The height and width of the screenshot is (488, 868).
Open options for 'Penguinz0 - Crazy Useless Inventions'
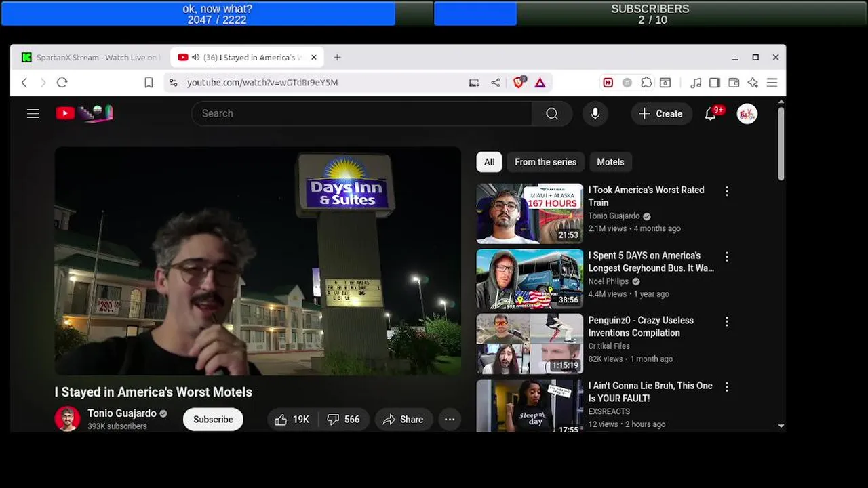coord(727,322)
